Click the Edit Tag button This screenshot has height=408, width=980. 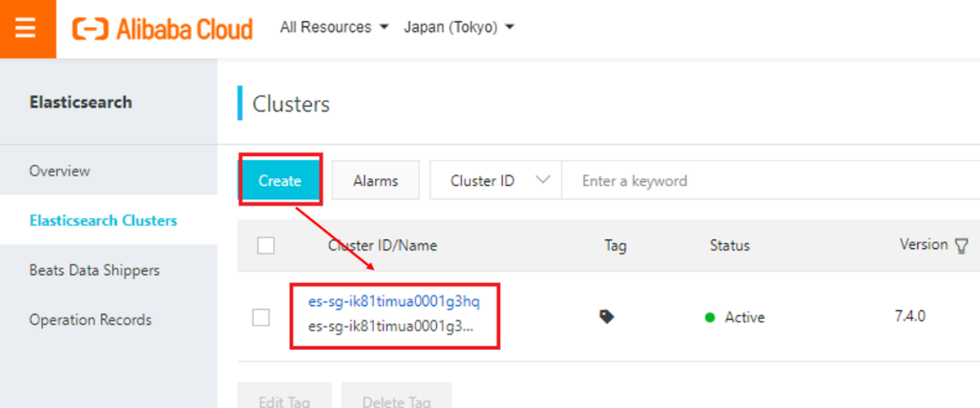pyautogui.click(x=284, y=395)
